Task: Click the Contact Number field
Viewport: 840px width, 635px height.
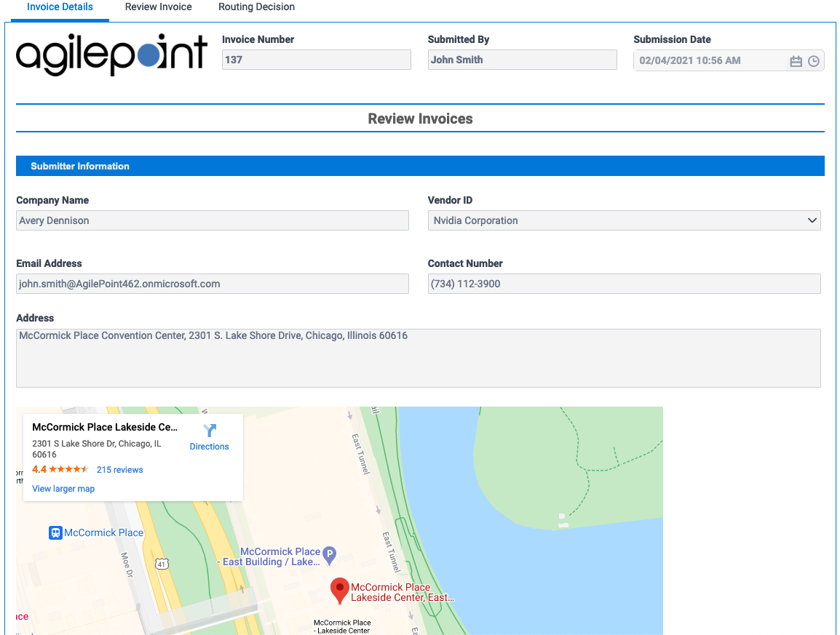Action: (x=624, y=284)
